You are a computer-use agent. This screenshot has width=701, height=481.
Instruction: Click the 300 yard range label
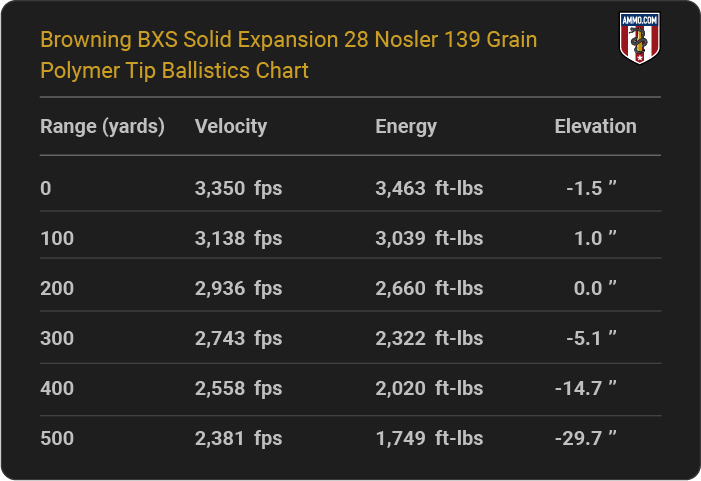point(57,338)
